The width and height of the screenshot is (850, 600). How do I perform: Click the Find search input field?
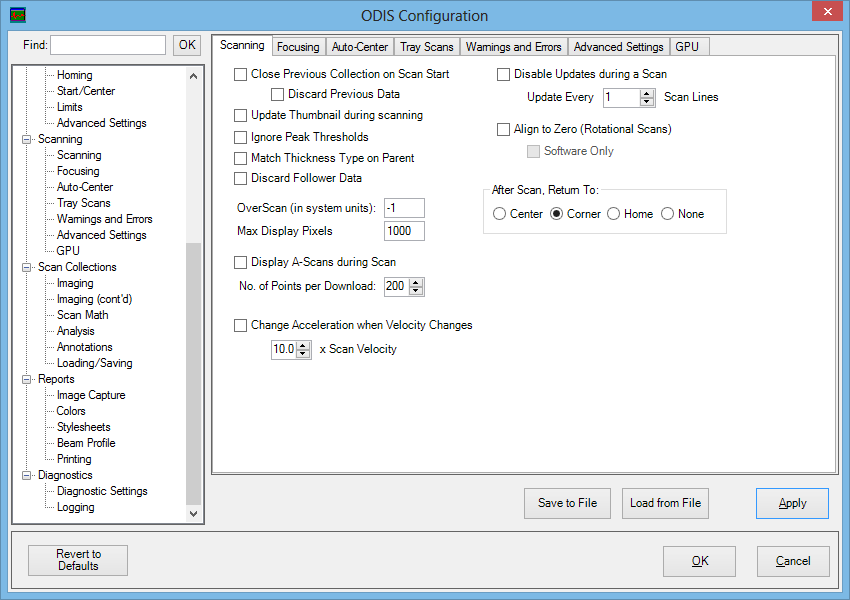(x=108, y=45)
